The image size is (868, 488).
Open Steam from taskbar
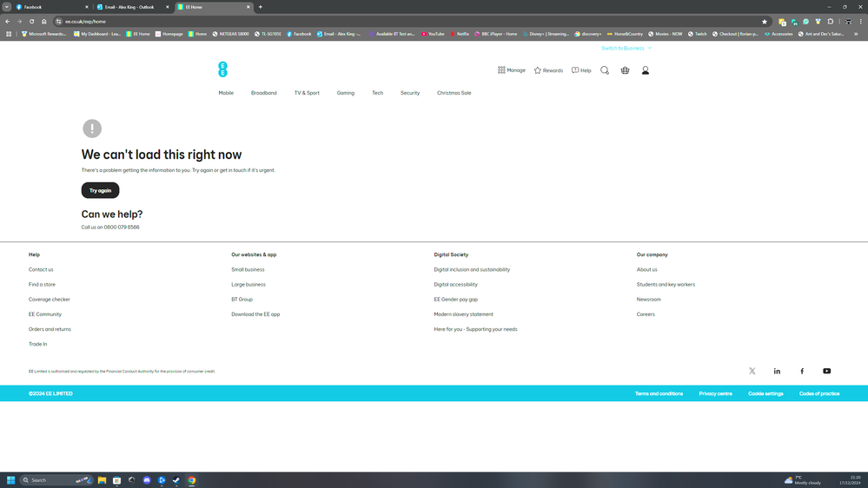click(176, 480)
